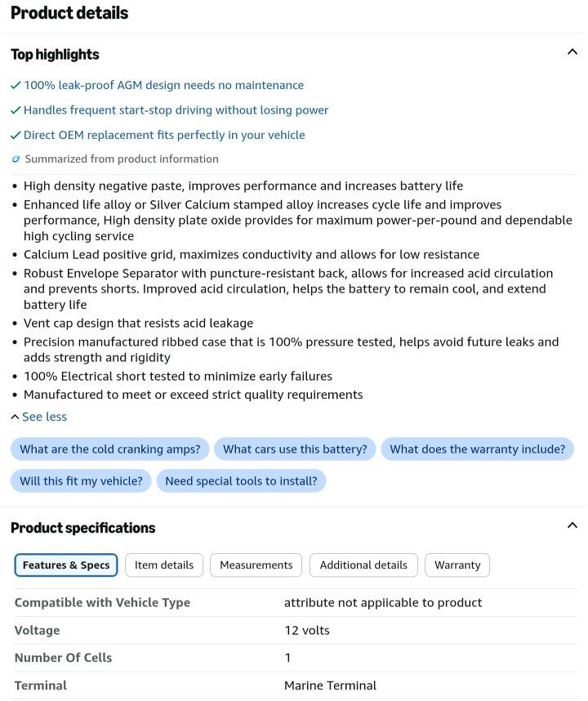Viewport: 588px width, 701px height.
Task: Open the Direct OEM replacement highlight link
Action: coord(164,135)
